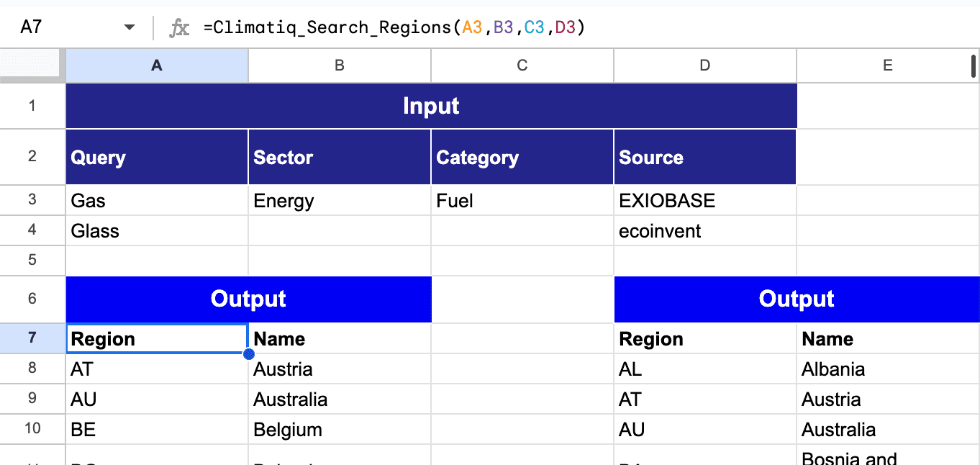Select column D header
The width and height of the screenshot is (980, 465).
tap(704, 66)
